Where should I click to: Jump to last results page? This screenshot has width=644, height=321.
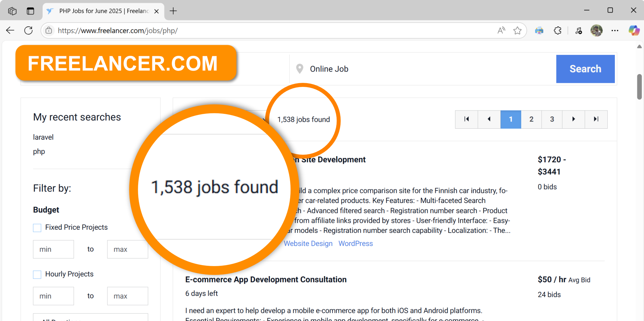tap(596, 119)
